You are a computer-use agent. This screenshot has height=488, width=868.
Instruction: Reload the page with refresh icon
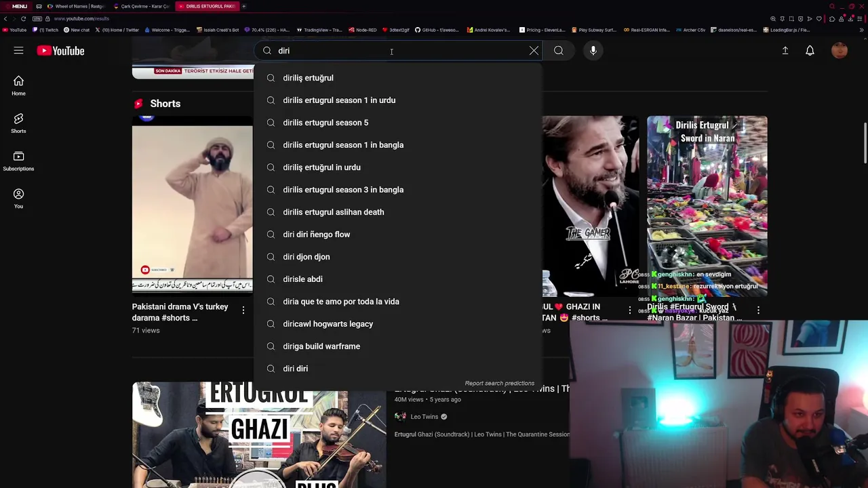point(23,18)
